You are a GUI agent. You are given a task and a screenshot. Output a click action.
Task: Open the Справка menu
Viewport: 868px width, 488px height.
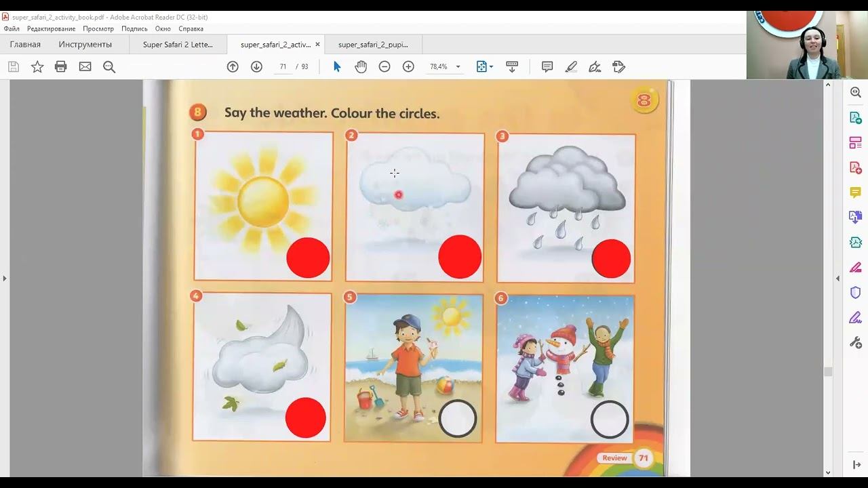pos(191,28)
